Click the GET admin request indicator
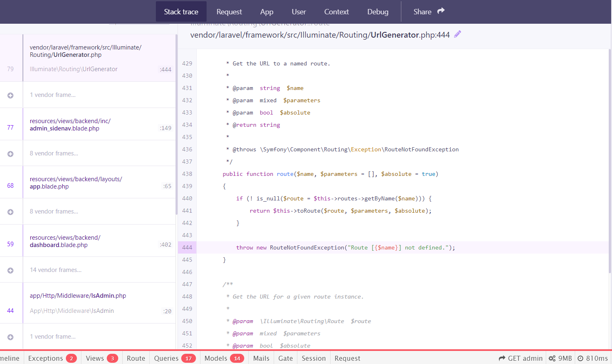Image resolution: width=612 pixels, height=364 pixels. coord(520,358)
